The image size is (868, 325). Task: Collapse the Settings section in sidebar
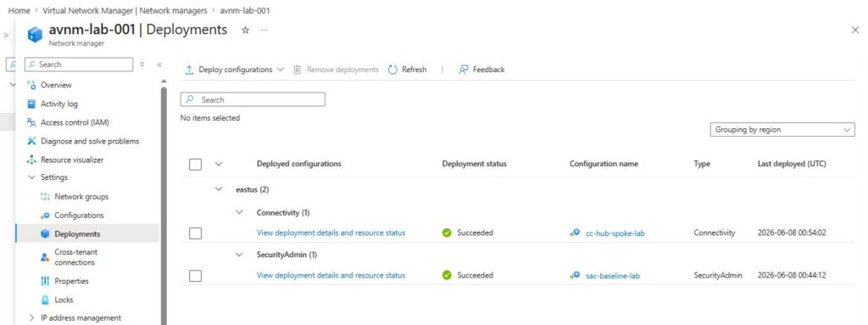(x=31, y=177)
